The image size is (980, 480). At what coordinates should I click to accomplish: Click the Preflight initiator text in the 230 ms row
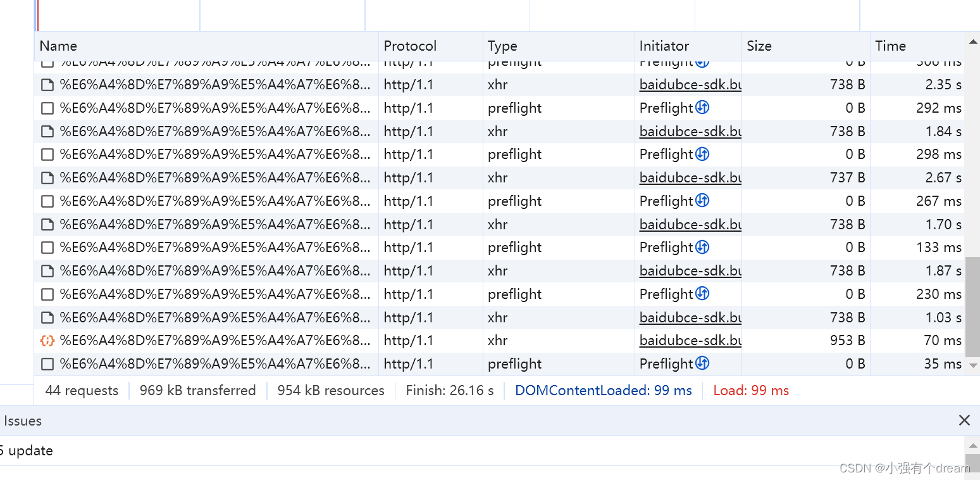pyautogui.click(x=666, y=294)
